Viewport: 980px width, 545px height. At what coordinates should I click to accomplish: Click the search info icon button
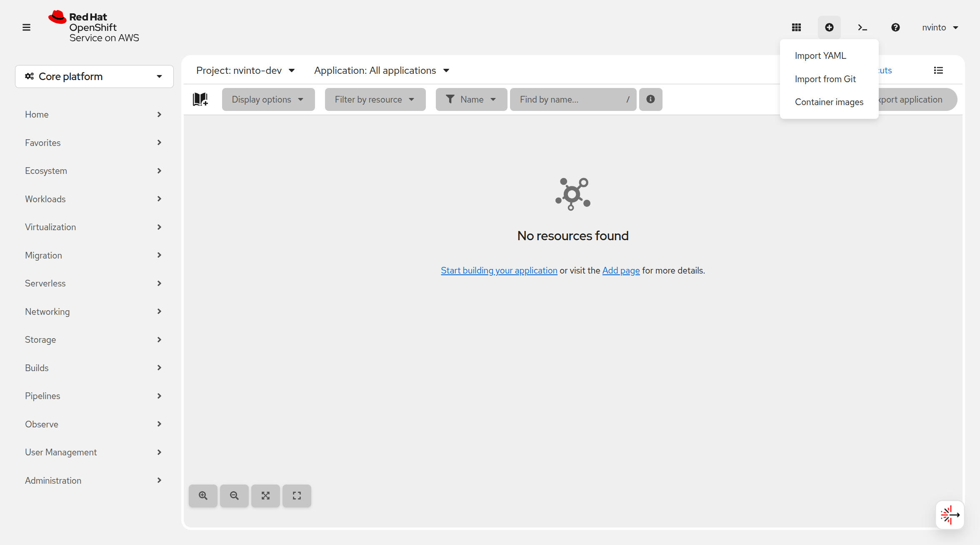650,99
